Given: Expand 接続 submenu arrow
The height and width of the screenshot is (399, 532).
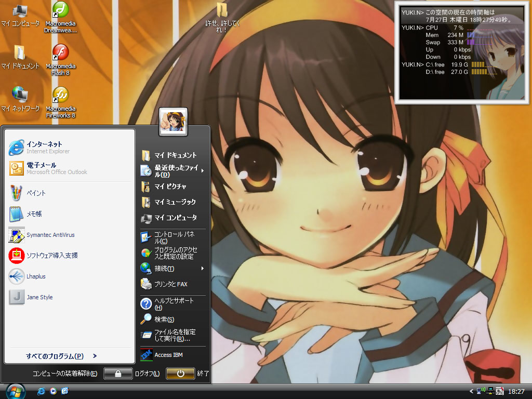Looking at the screenshot, I should coord(203,269).
